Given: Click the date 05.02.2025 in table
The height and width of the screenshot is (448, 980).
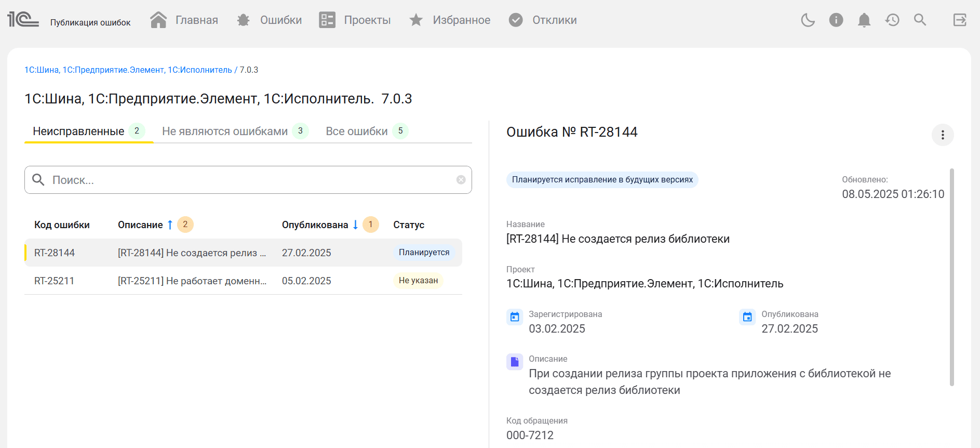Looking at the screenshot, I should (x=306, y=281).
